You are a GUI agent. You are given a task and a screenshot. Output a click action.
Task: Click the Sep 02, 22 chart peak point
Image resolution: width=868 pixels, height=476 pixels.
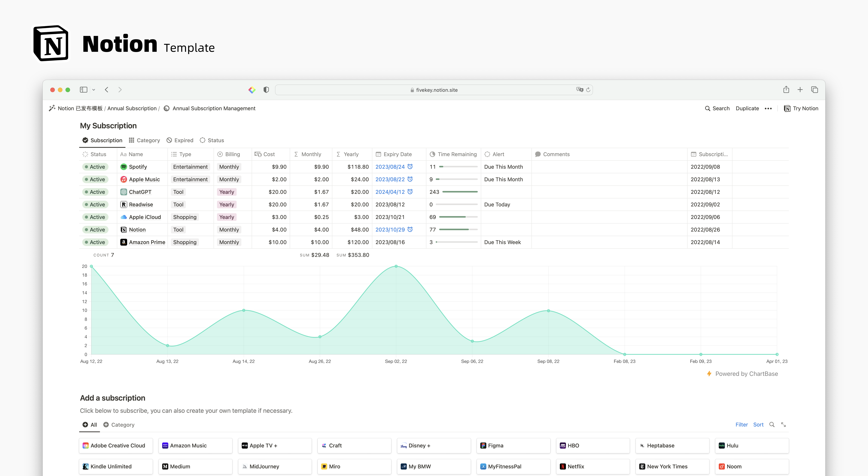[x=396, y=266]
